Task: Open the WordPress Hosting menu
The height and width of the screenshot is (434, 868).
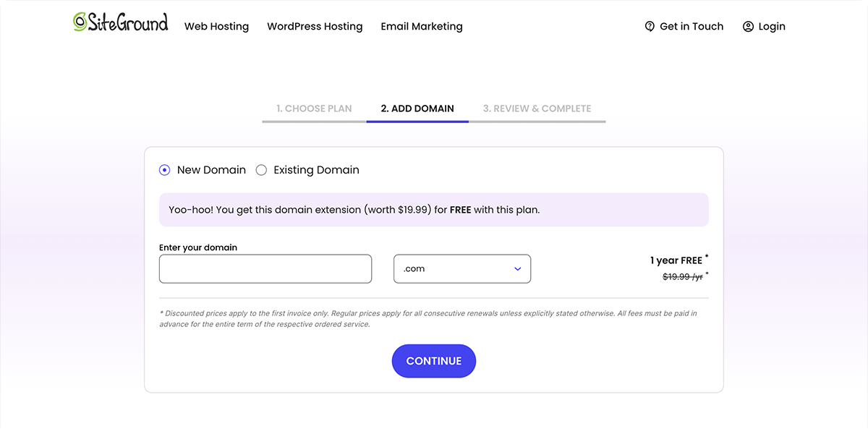Action: pyautogui.click(x=315, y=27)
